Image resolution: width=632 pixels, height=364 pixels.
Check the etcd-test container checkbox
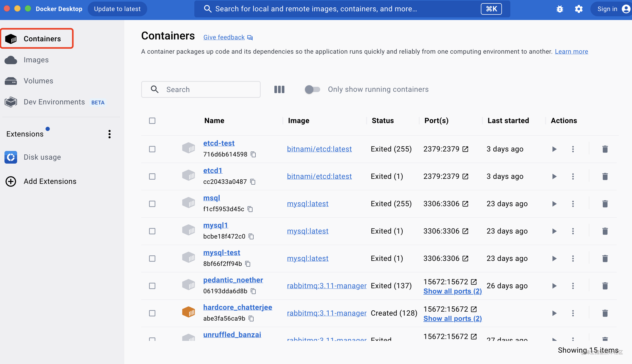152,149
